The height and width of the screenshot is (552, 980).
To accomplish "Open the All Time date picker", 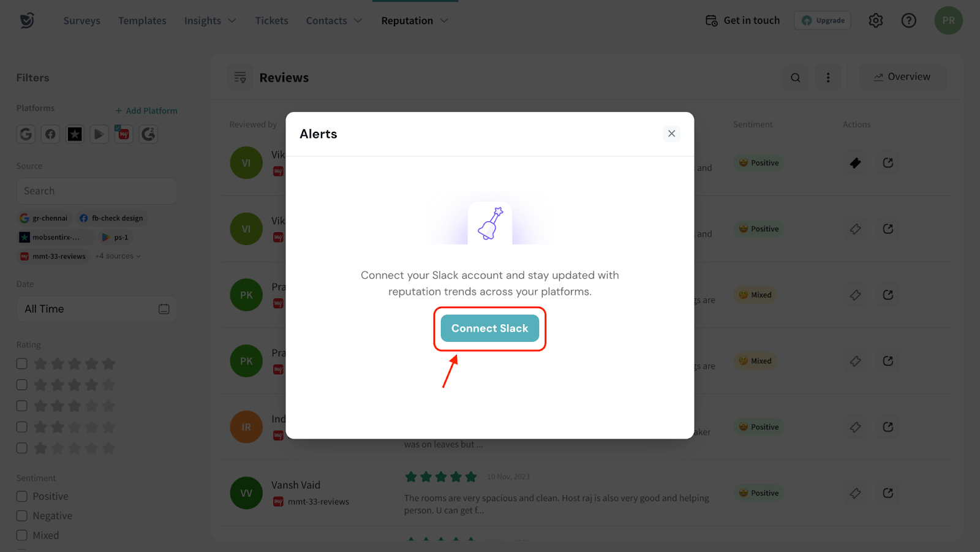I will pos(97,309).
